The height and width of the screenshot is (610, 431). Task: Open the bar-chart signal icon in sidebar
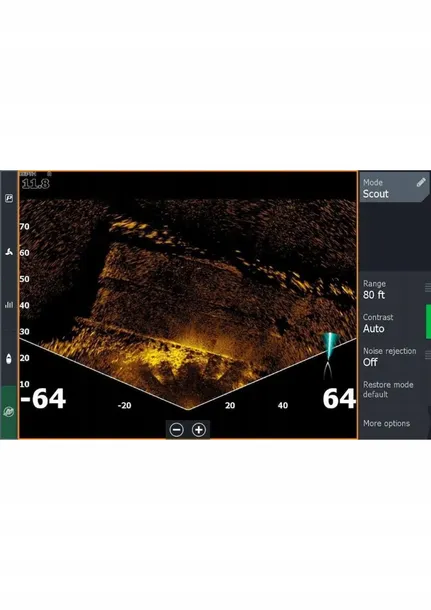[x=9, y=305]
